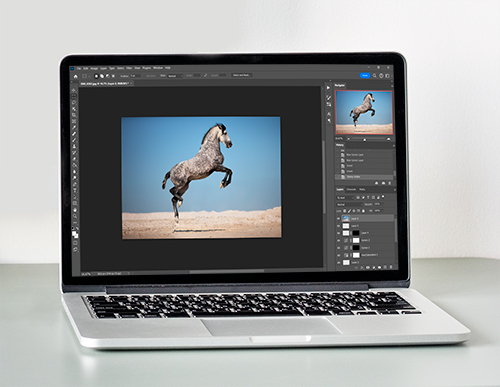Open the Style dropdown in options bar

coord(175,76)
